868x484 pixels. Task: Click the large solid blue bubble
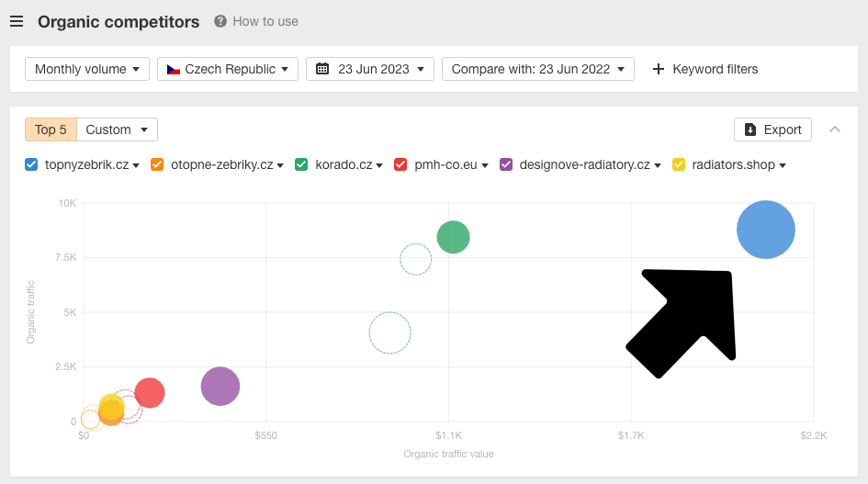tap(766, 230)
